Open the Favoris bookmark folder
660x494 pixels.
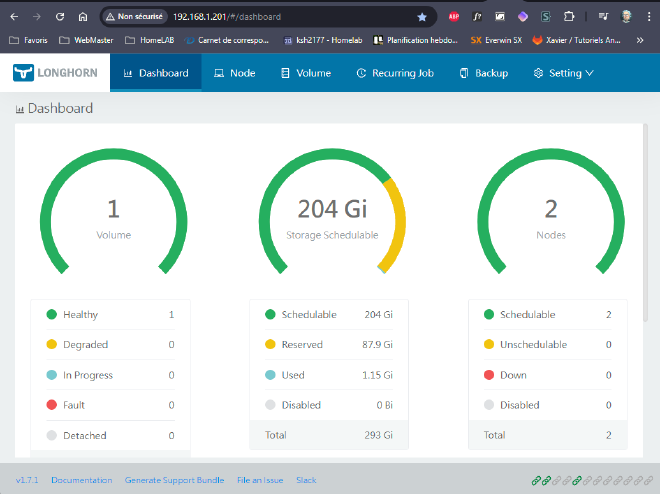click(28, 40)
